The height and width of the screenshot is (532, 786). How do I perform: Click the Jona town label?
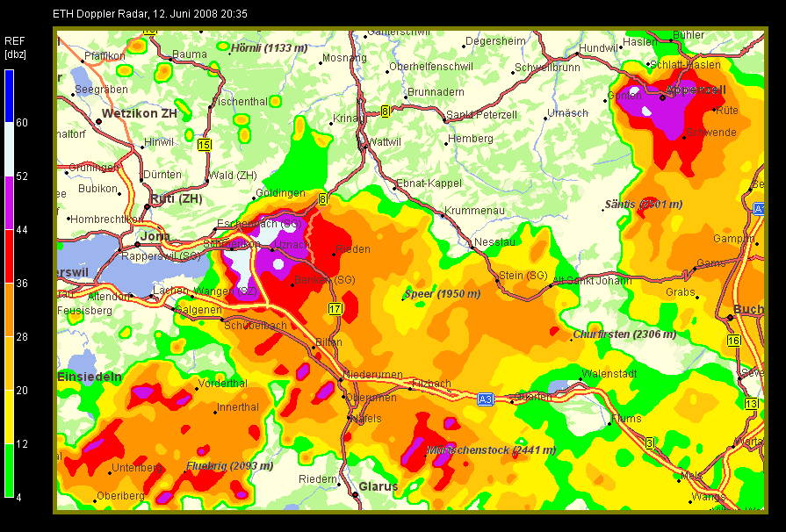(x=155, y=236)
